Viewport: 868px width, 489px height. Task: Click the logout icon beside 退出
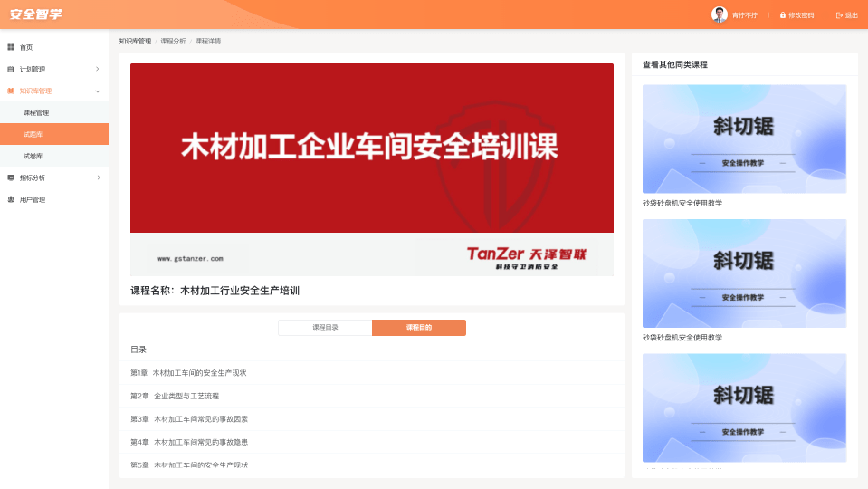click(839, 15)
